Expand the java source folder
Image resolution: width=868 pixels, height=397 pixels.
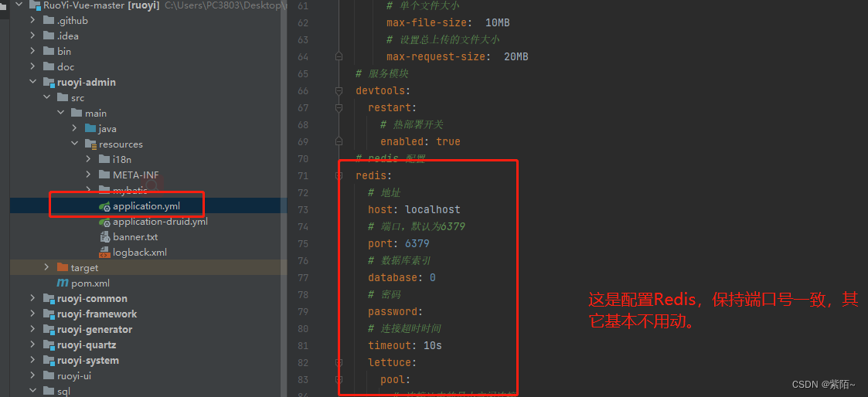[75, 129]
